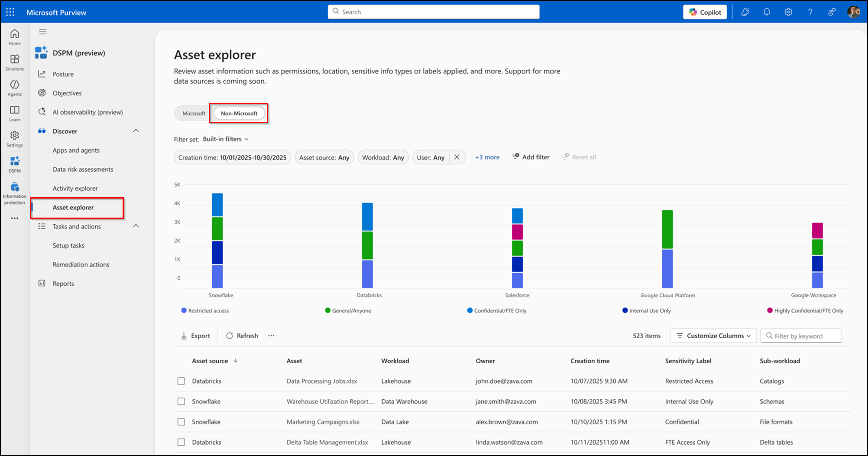
Task: Check the Data Processing Jobs.xlsx row checkbox
Action: pyautogui.click(x=181, y=381)
